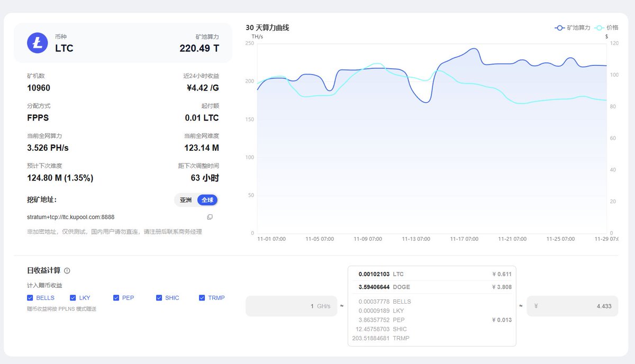Click the 11-25 07:00 chart axis label
The height and width of the screenshot is (364, 635).
(560, 239)
